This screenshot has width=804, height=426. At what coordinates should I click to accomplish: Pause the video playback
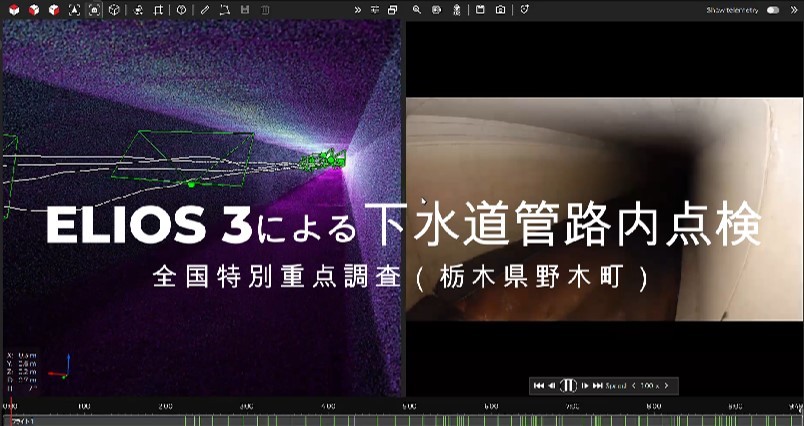[x=568, y=386]
